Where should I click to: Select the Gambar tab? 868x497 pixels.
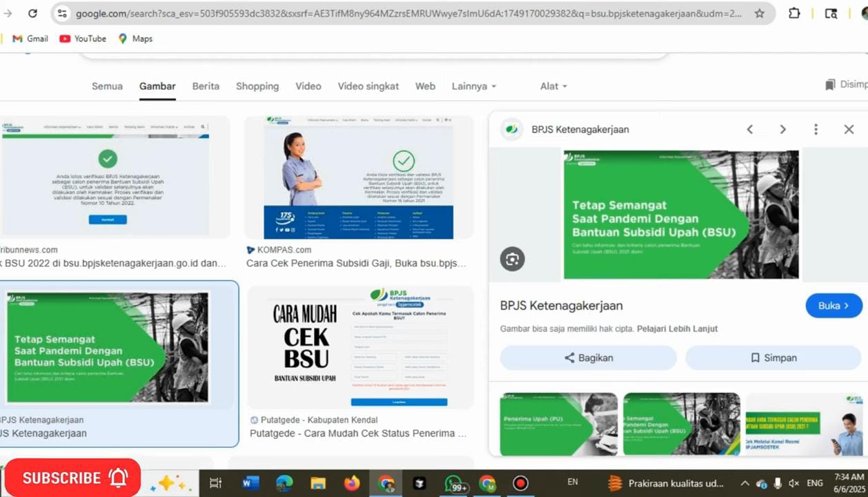coord(157,86)
